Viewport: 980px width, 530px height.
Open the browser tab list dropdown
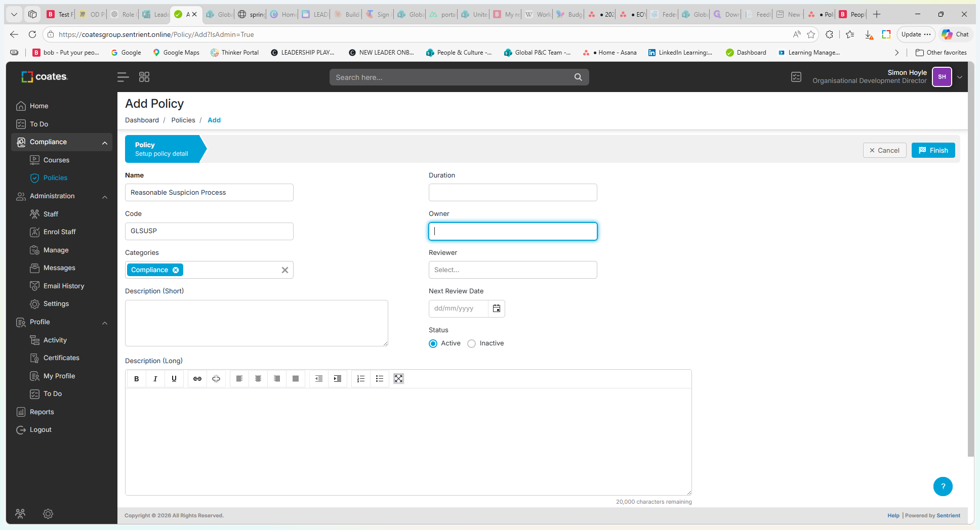14,14
